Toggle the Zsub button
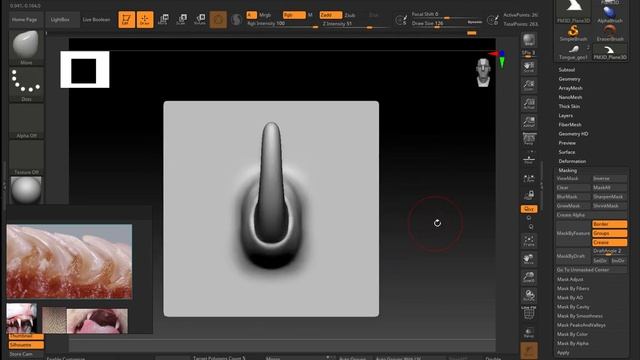The height and width of the screenshot is (360, 640). point(350,15)
